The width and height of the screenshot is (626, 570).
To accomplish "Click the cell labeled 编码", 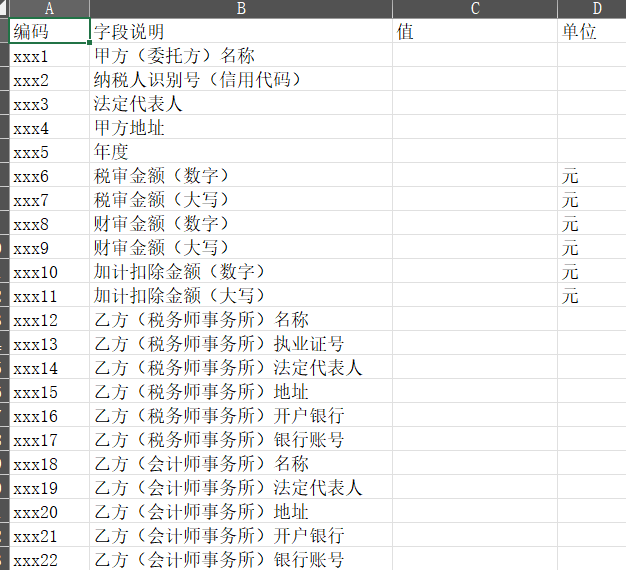I will point(50,31).
